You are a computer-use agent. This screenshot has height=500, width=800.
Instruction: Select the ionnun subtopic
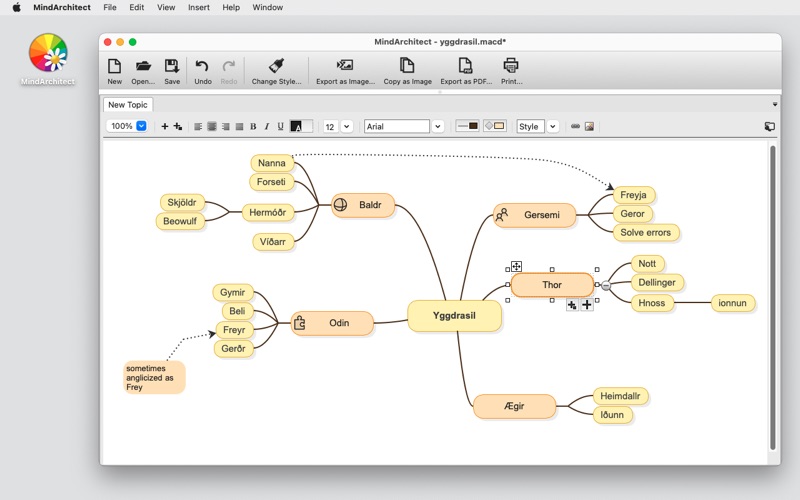point(733,303)
